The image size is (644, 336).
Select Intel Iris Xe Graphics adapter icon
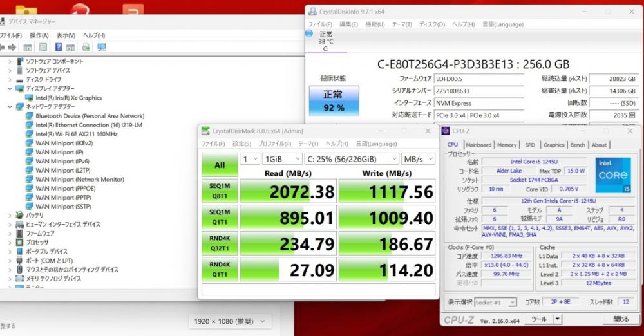[x=29, y=98]
